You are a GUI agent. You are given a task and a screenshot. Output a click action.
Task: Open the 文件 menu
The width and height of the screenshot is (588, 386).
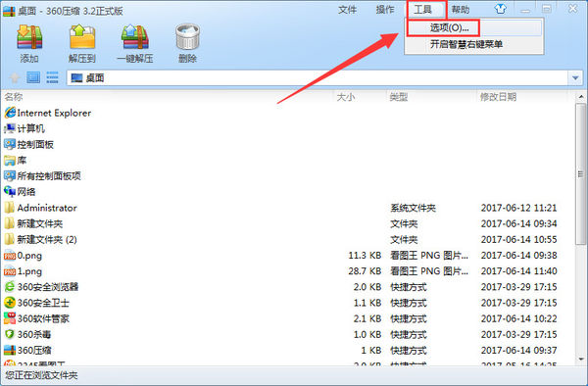click(347, 10)
